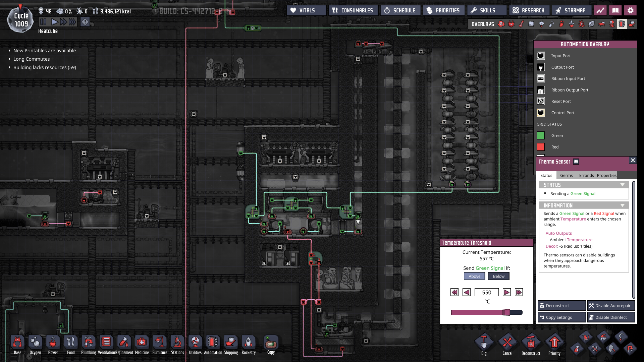Select the Above threshold option
The height and width of the screenshot is (362, 644).
(474, 276)
